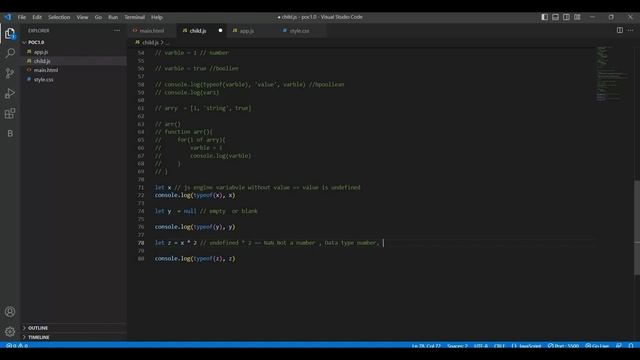Click the Port 5500 status item
The height and width of the screenshot is (360, 640).
564,346
